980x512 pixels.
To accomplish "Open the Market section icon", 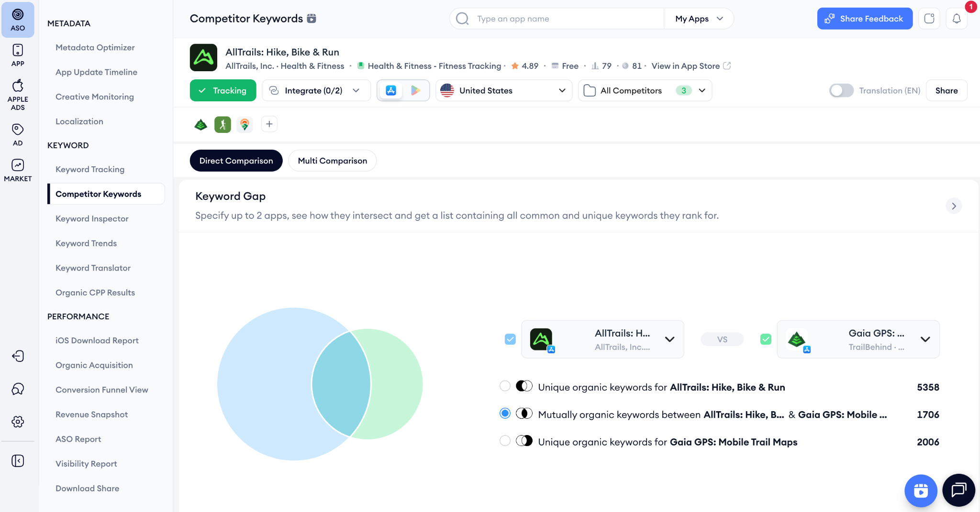I will point(18,170).
